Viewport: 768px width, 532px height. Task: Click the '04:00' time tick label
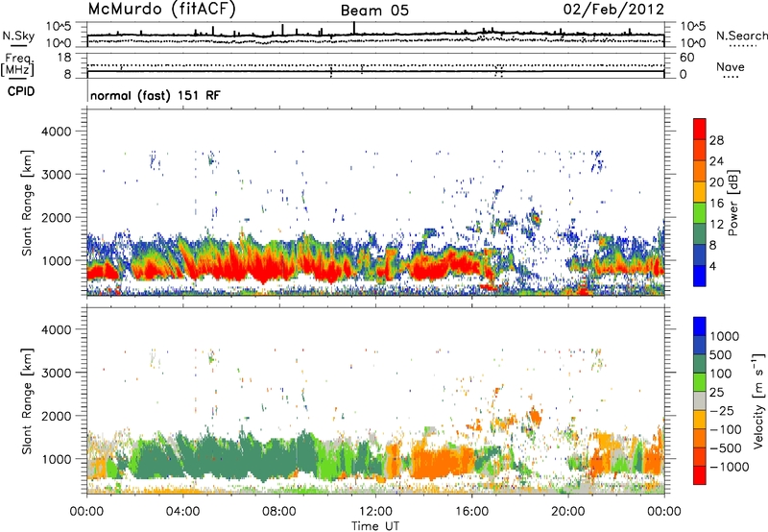pyautogui.click(x=182, y=512)
